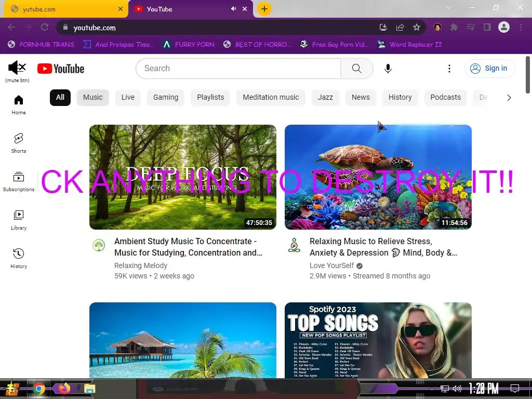Select the Playlists category chip
The width and height of the screenshot is (532, 399).
(x=210, y=97)
